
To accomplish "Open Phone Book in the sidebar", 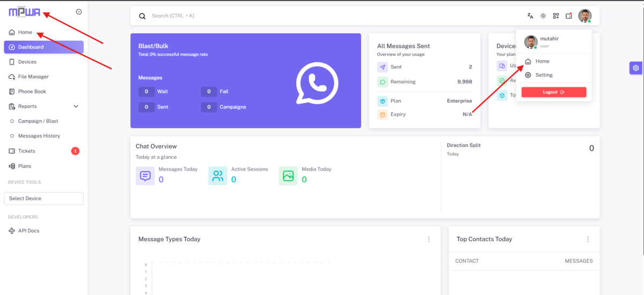I will [x=32, y=92].
